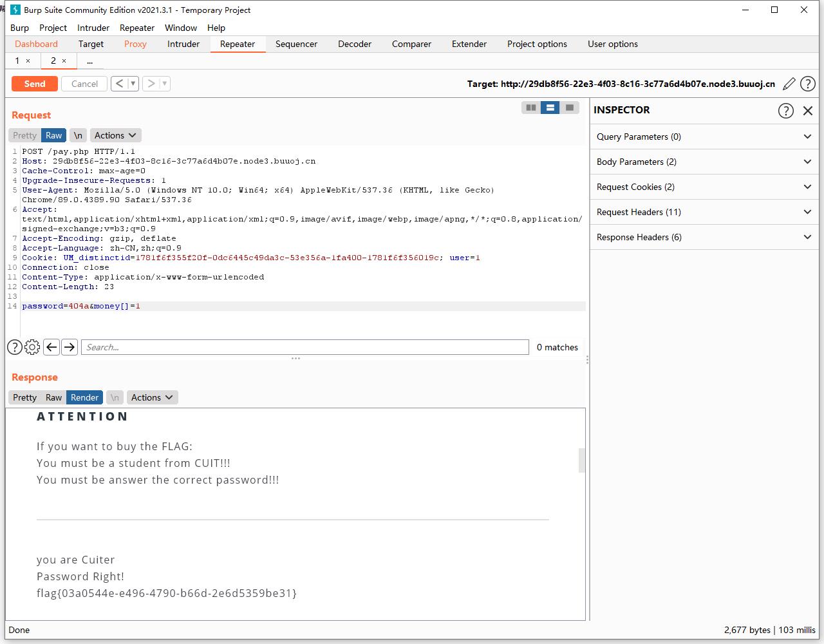Open search help icon in request pane
Screen dimensions: 824x644
click(15, 347)
